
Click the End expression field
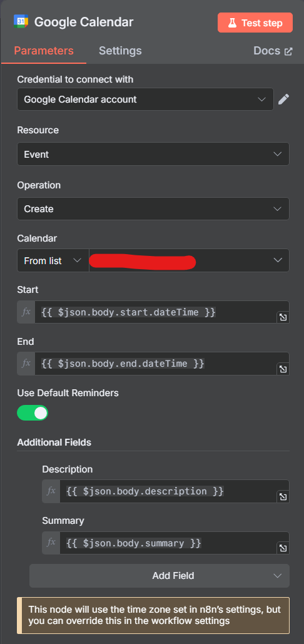click(x=162, y=364)
